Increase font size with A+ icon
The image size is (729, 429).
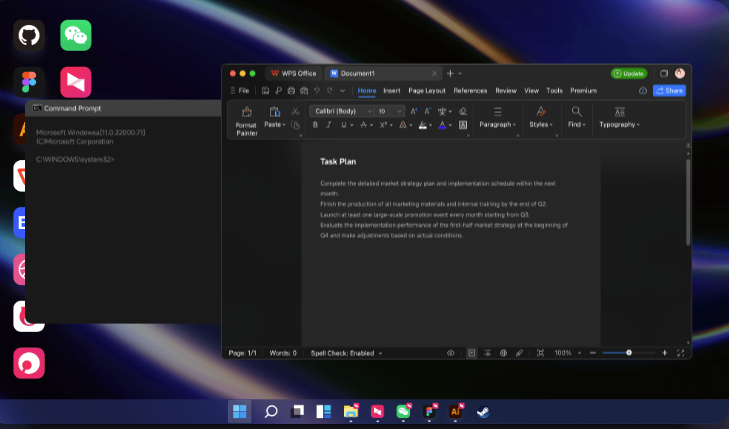click(413, 111)
